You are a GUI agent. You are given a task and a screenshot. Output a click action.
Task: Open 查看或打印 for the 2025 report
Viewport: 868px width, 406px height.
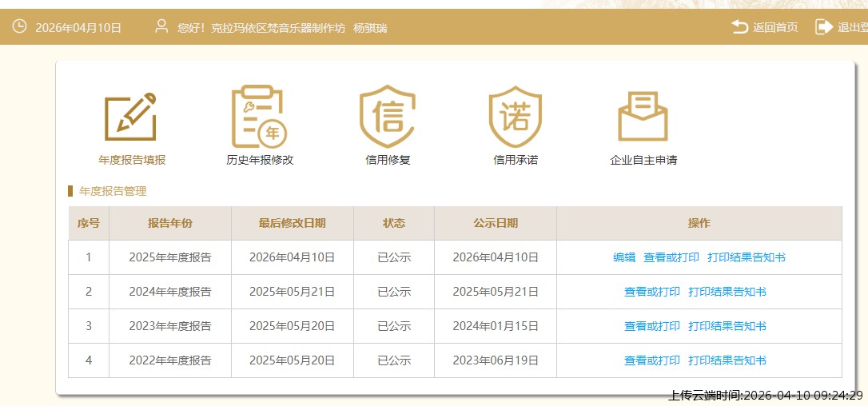point(671,257)
